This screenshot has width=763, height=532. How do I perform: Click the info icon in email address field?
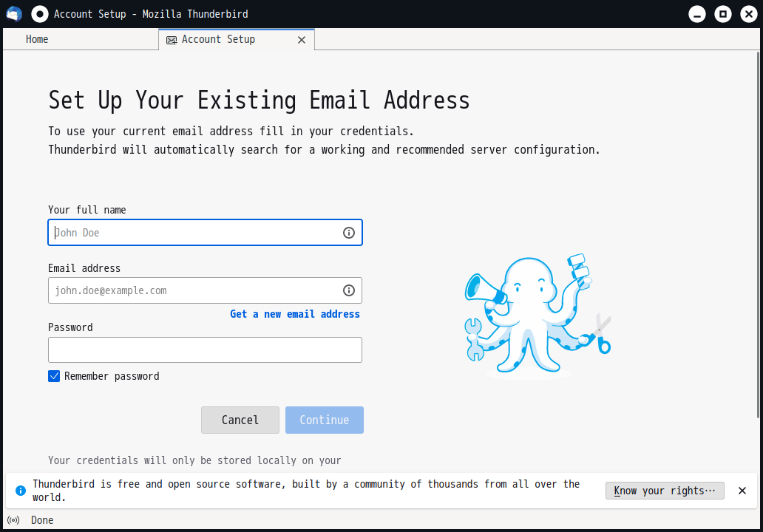[x=348, y=290]
